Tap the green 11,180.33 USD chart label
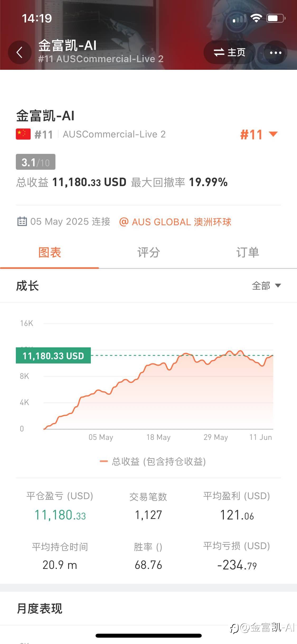This screenshot has height=644, width=297. coord(53,356)
